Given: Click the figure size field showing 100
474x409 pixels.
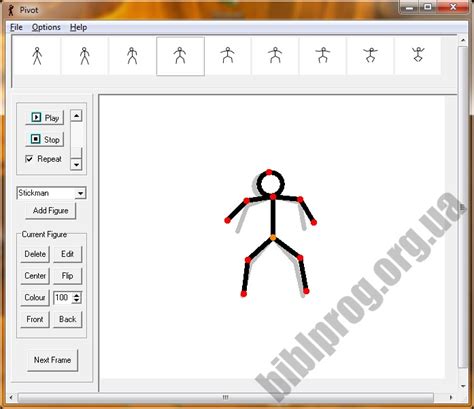Looking at the screenshot, I should (63, 297).
